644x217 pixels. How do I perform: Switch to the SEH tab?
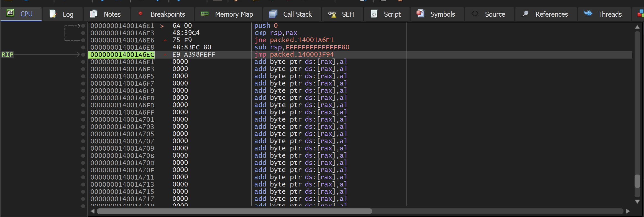pos(342,14)
